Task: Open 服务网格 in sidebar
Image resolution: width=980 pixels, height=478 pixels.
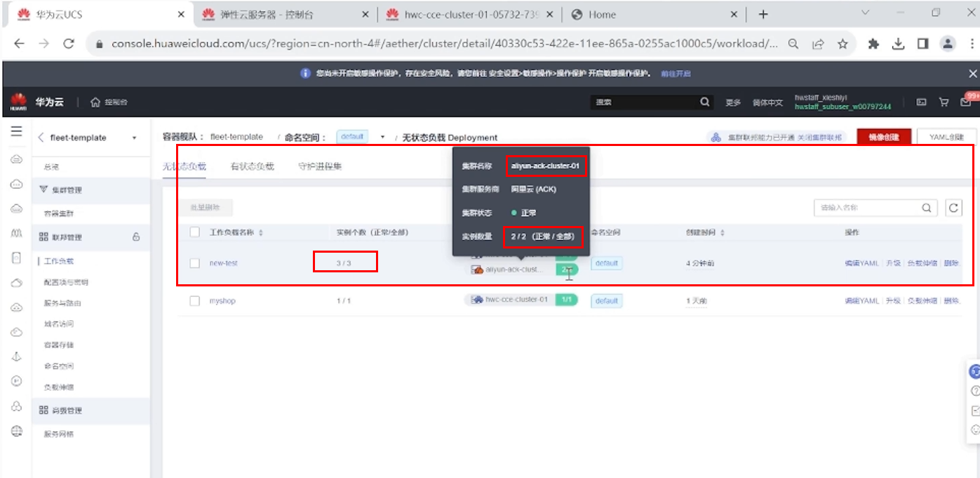Action: (59, 434)
